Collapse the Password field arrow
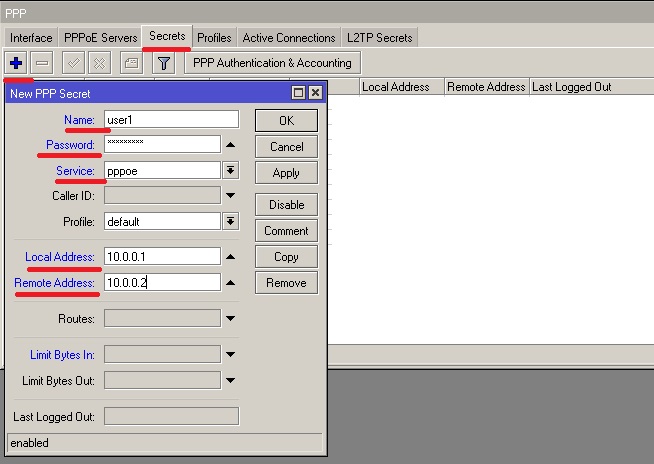The height and width of the screenshot is (464, 654). (x=230, y=145)
